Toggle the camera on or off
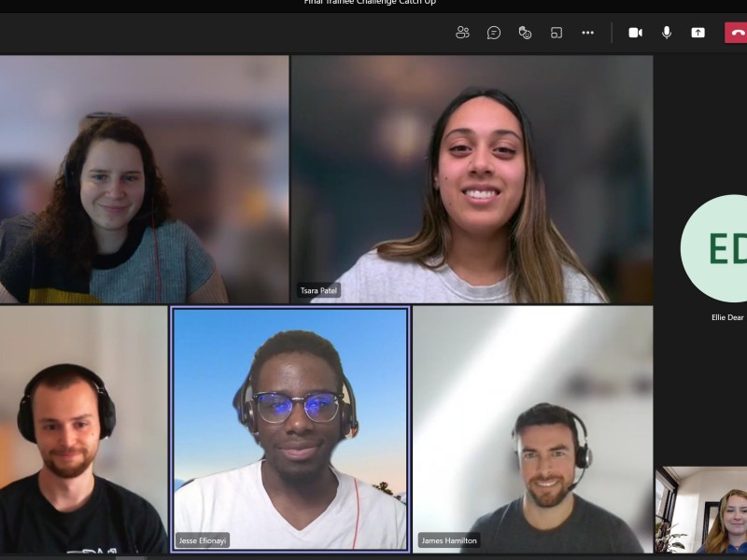 pos(635,33)
